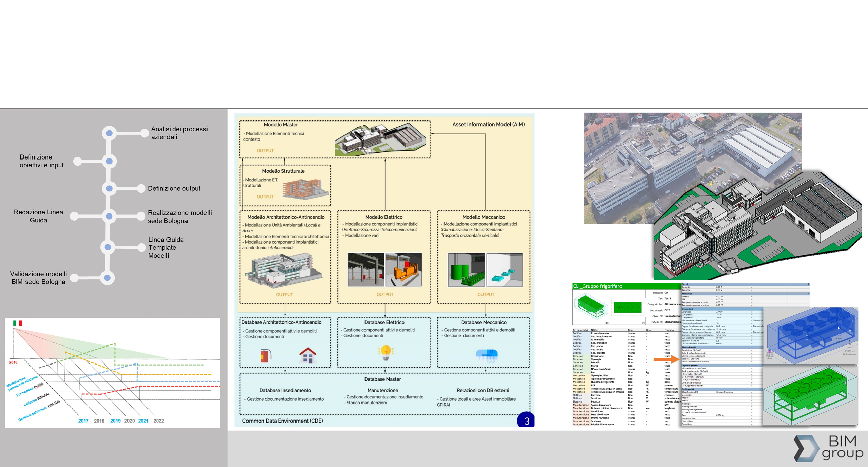
Task: Click the Formazione PoliMI chart label
Action: coord(30,389)
